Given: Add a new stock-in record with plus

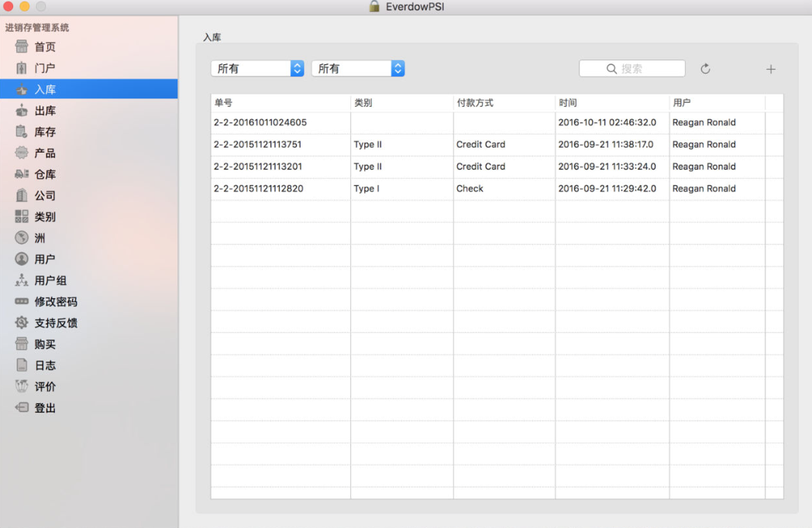Looking at the screenshot, I should point(771,69).
